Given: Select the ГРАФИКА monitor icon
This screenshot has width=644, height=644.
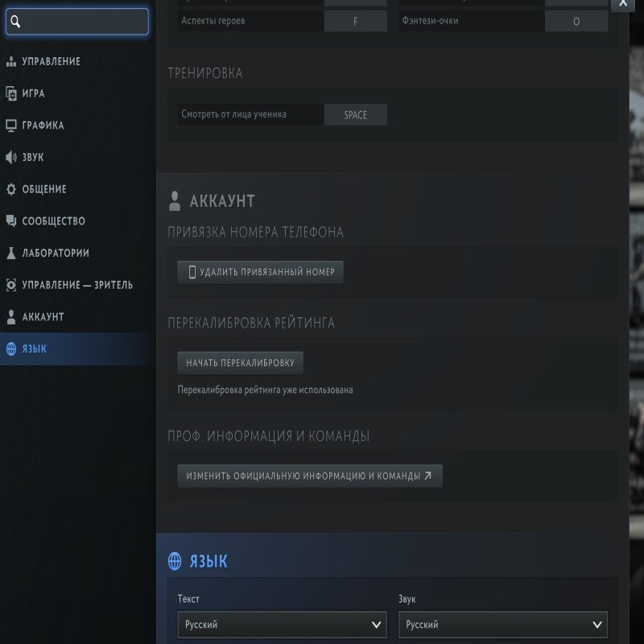Looking at the screenshot, I should pos(11,126).
